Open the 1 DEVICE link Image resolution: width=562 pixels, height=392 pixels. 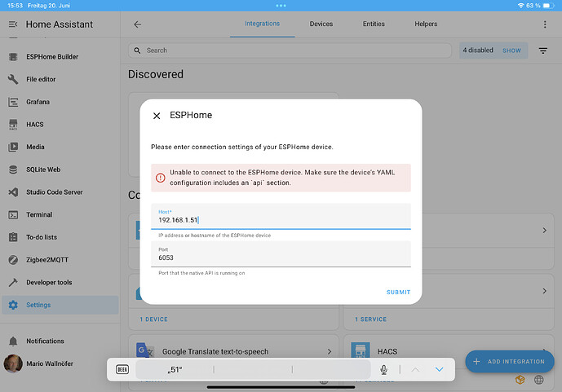[154, 319]
